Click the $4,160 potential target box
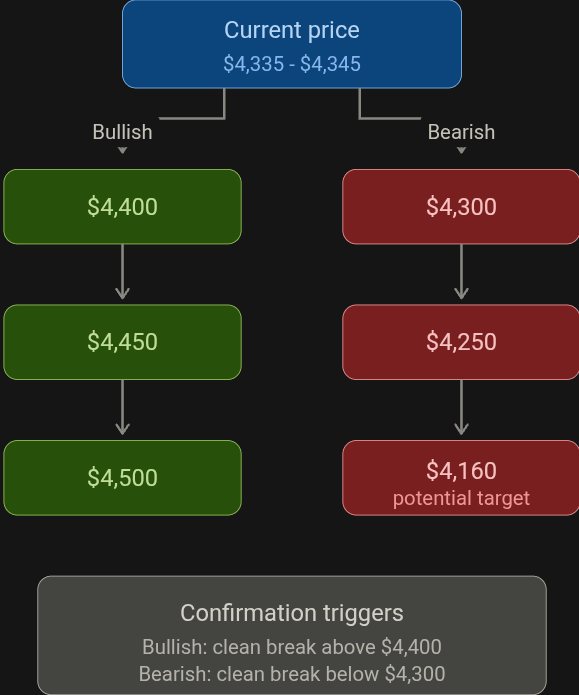579x695 pixels. (461, 478)
